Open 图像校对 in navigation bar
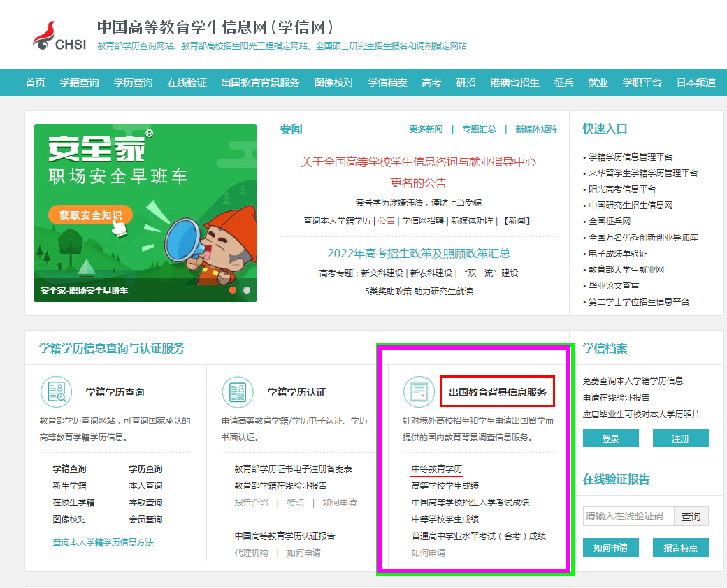The width and height of the screenshot is (727, 588). [x=333, y=83]
